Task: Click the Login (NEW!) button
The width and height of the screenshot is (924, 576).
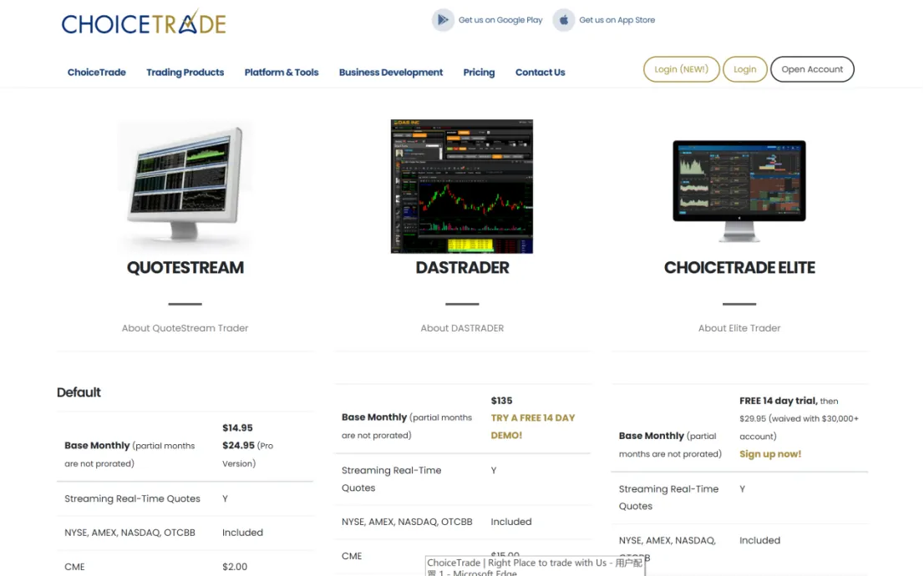Action: [x=681, y=69]
